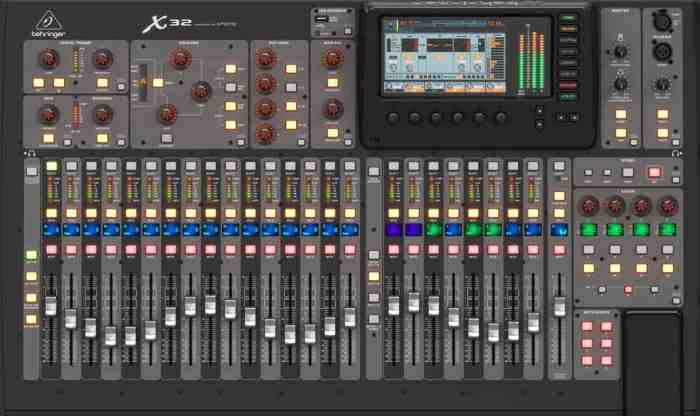The width and height of the screenshot is (700, 416).
Task: Switch to the Matrix/Main C output layer
Action: click(x=374, y=320)
